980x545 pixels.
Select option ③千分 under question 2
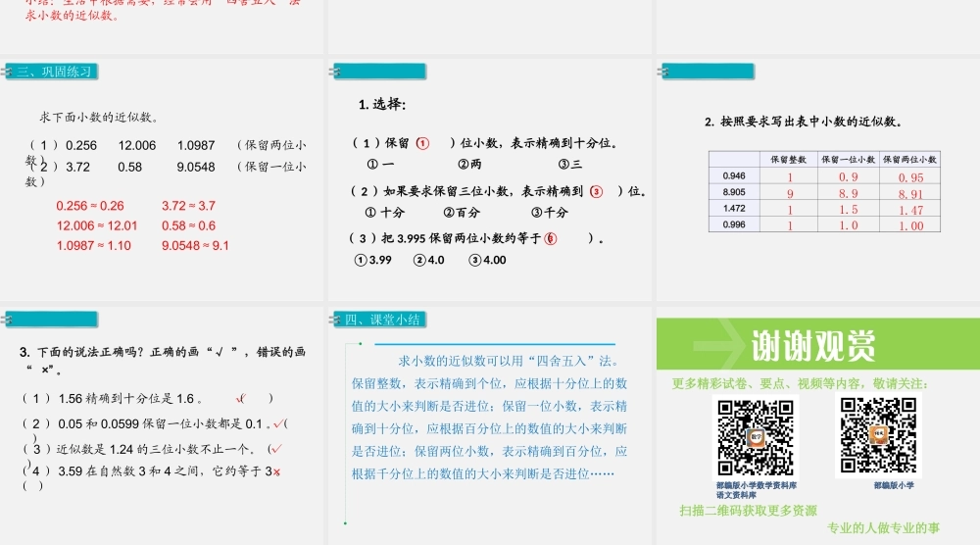[549, 213]
